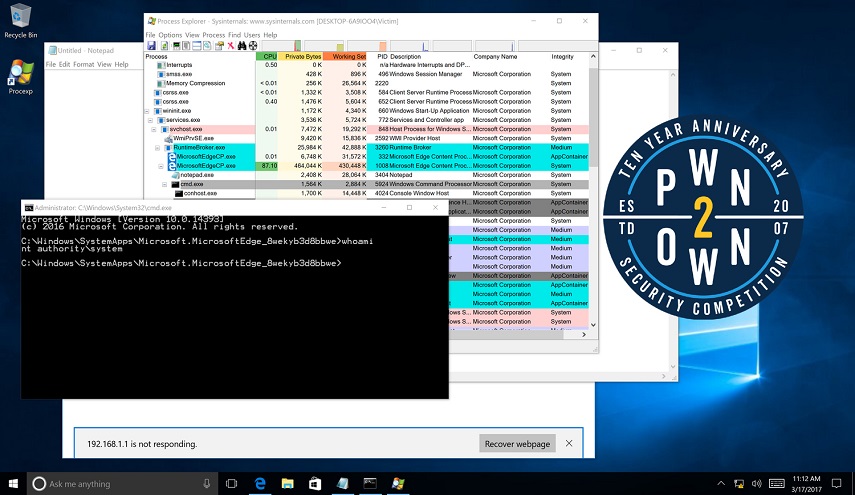Open the Recycle Bin desktop icon

[x=20, y=19]
